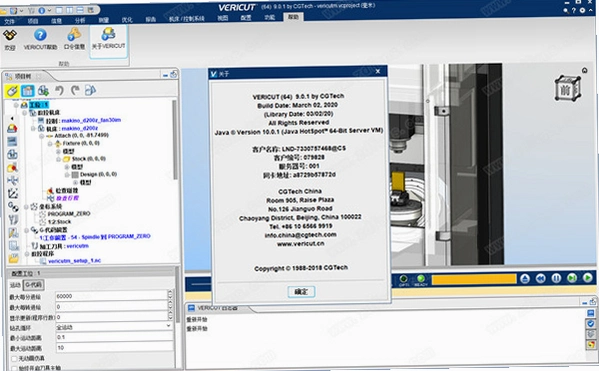The width and height of the screenshot is (599, 371).
Task: Collapse the Stock (0, 0, 0) tree node
Action: 58,159
